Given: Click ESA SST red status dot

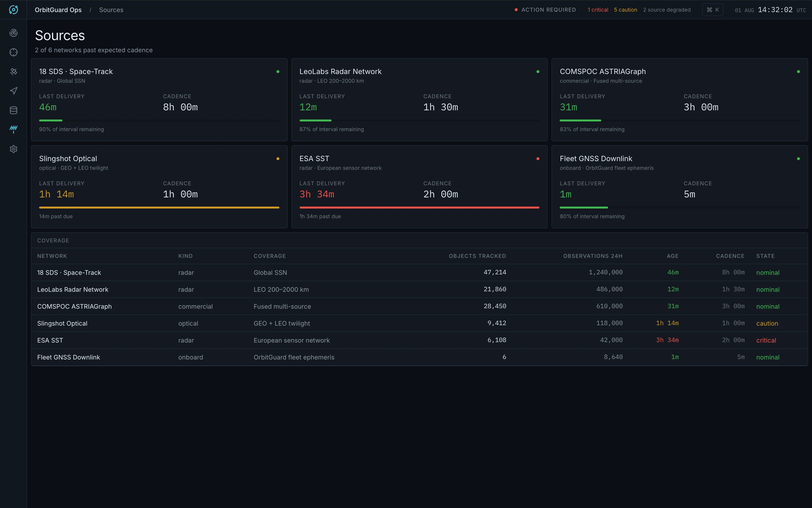Looking at the screenshot, I should click(x=538, y=159).
